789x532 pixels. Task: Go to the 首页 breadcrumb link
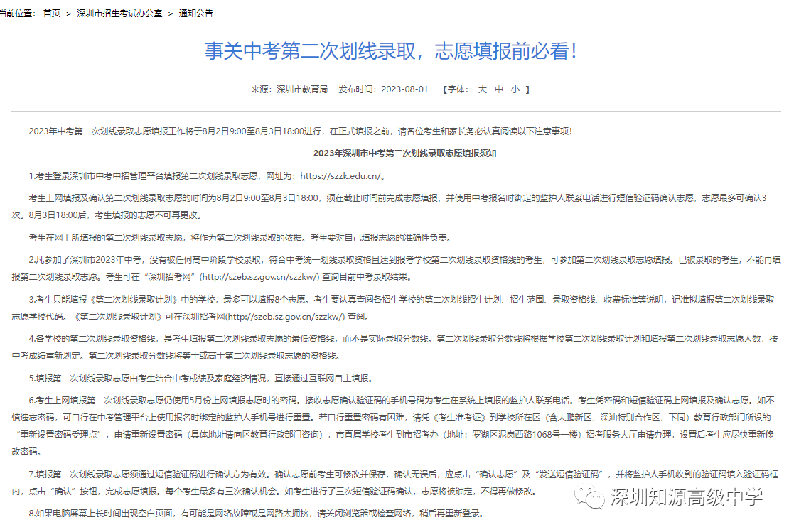point(51,13)
